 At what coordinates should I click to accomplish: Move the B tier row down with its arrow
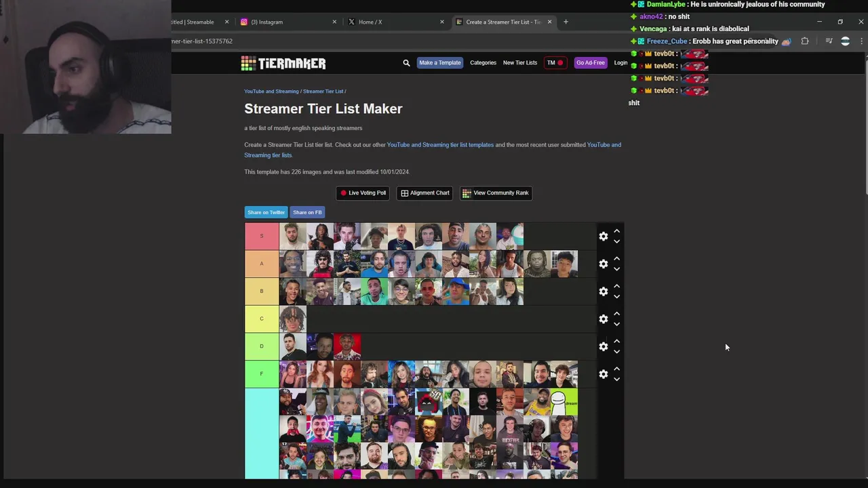616,296
